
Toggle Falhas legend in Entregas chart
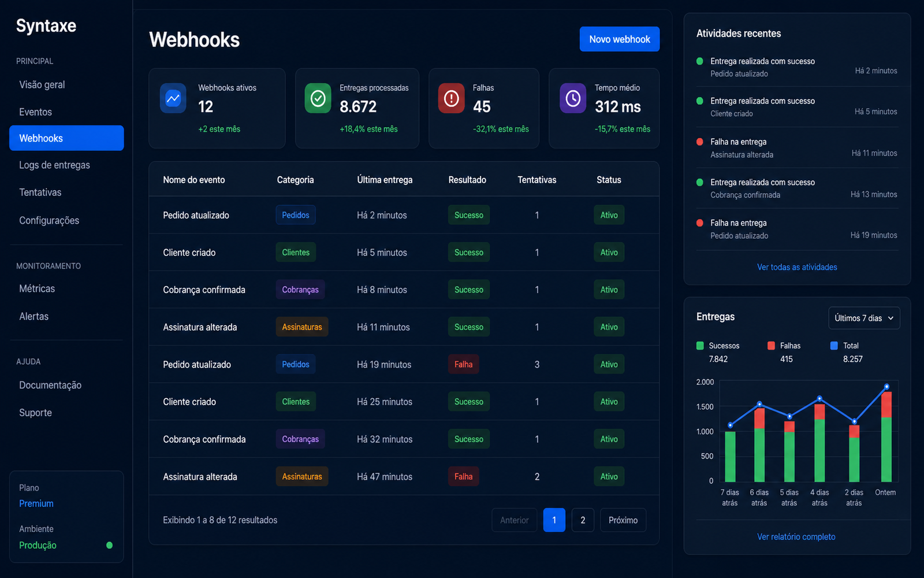tap(784, 346)
